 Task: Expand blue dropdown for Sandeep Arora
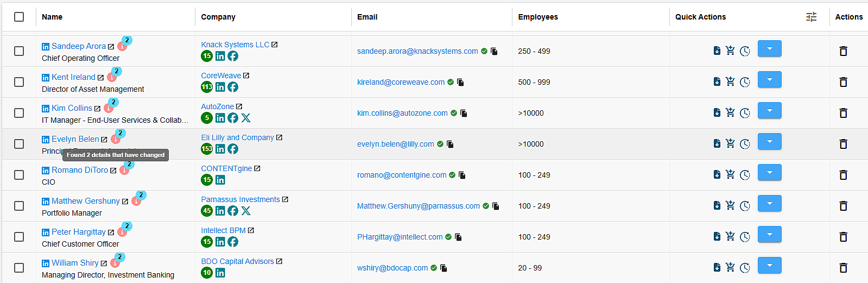click(x=769, y=49)
